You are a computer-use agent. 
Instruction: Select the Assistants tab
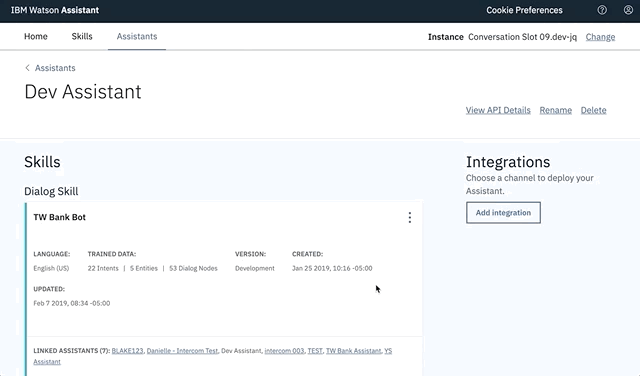click(x=137, y=36)
